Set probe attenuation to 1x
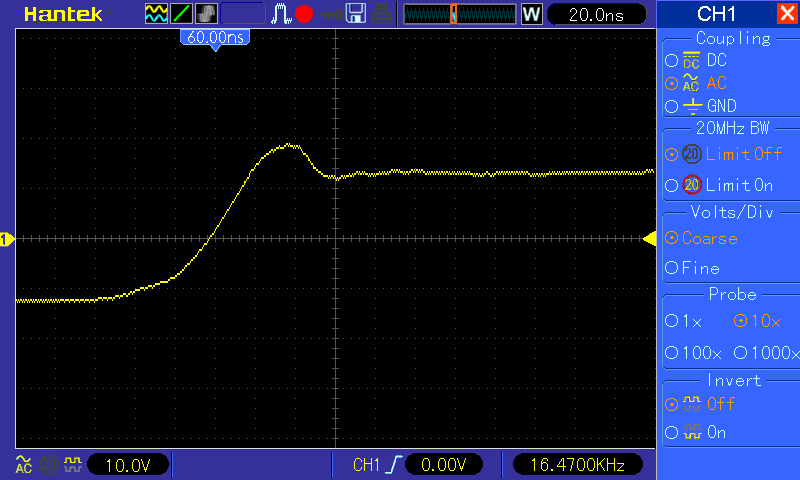The width and height of the screenshot is (800, 480). tap(684, 321)
